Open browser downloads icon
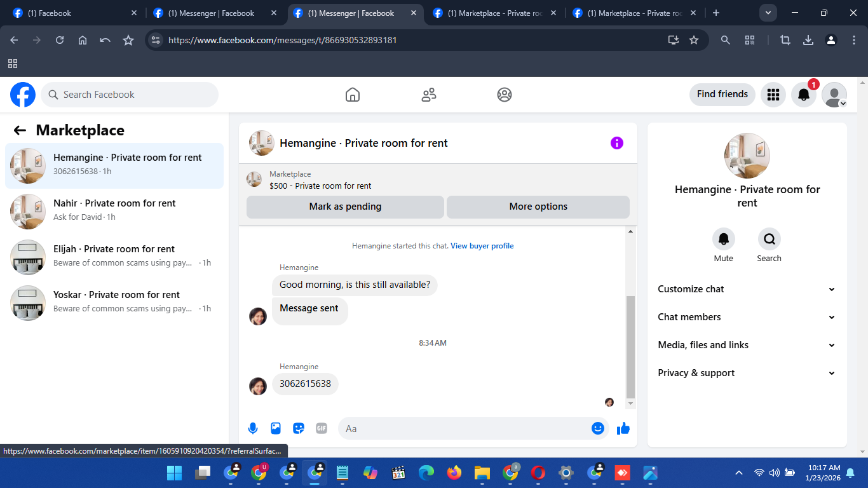Image resolution: width=868 pixels, height=488 pixels. point(808,40)
